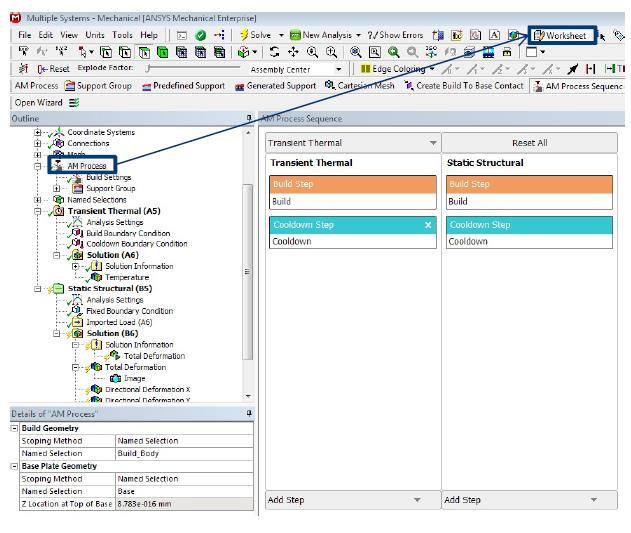631x533 pixels.
Task: Collapse Build Geometry details group
Action: click(x=14, y=428)
